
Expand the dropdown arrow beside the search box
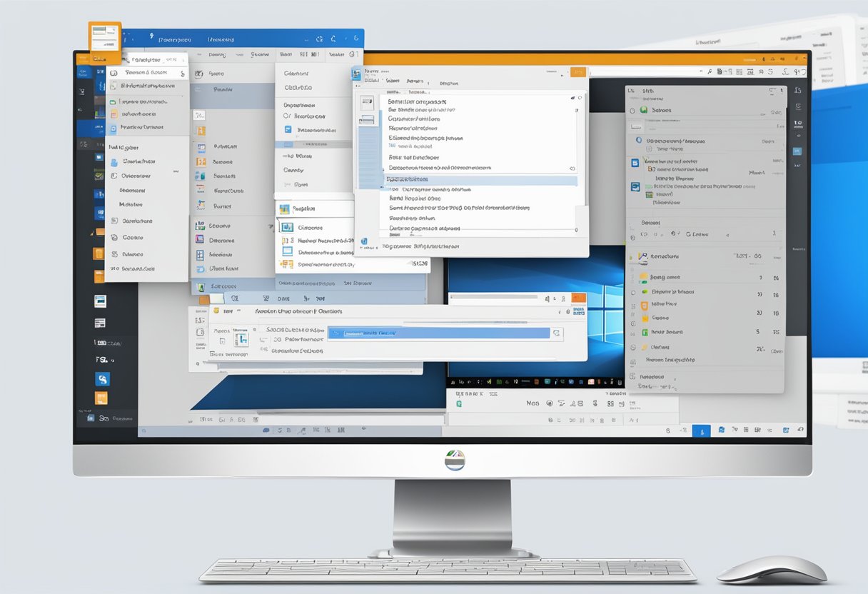coord(557,333)
